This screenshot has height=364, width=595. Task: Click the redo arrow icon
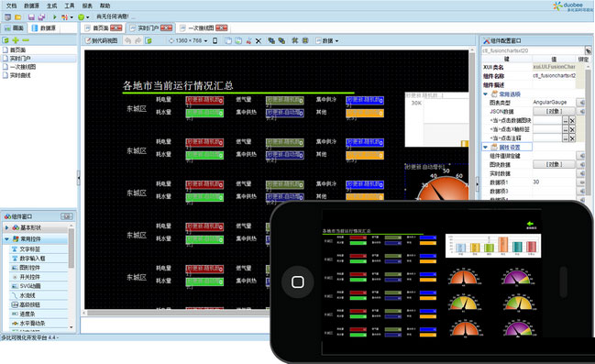click(x=138, y=40)
